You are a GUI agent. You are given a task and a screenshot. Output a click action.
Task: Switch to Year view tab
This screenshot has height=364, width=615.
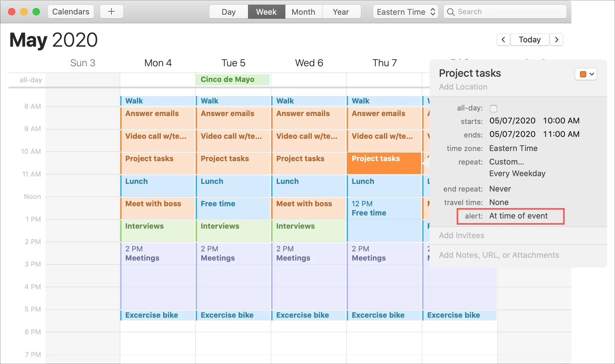click(341, 12)
